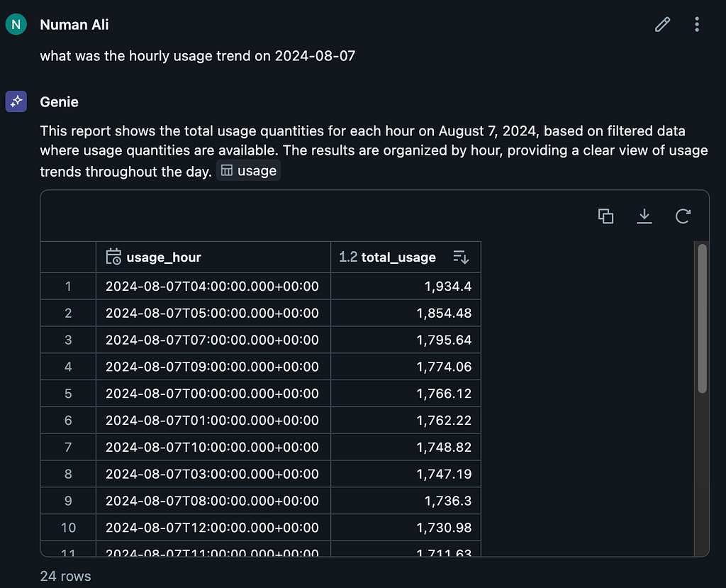Click the copy results icon
The width and height of the screenshot is (726, 588).
tap(605, 216)
